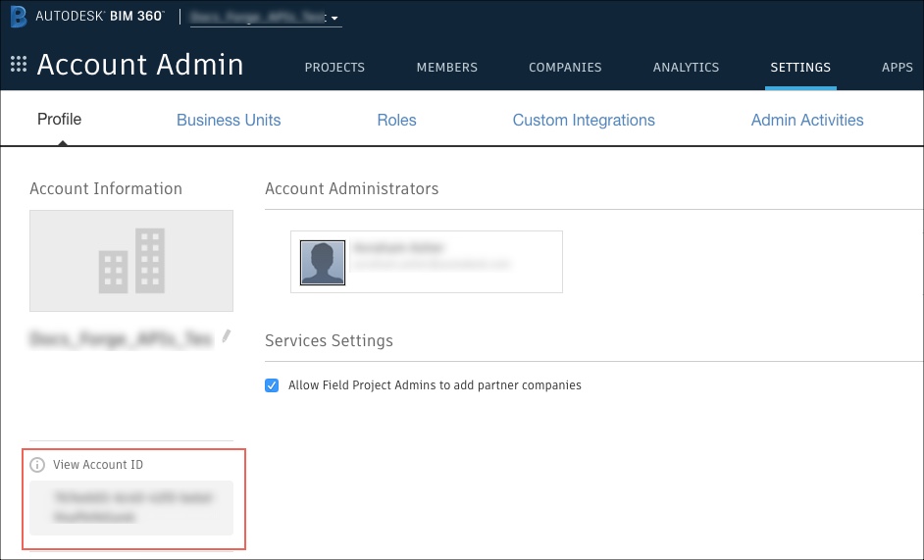Click the Autodesk BIM 360 logo icon

[x=18, y=17]
